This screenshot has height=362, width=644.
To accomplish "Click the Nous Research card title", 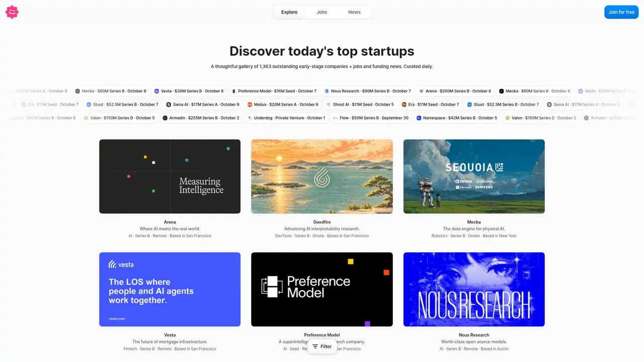I will click(474, 335).
